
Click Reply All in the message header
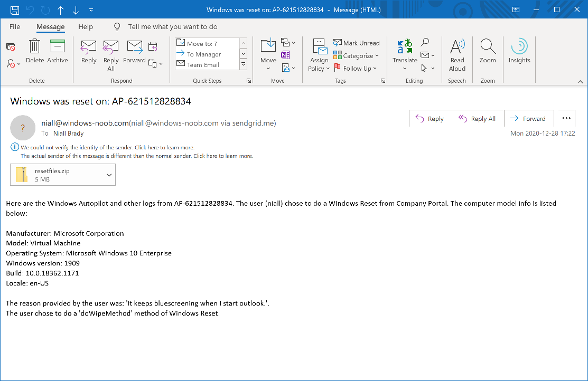click(x=477, y=118)
